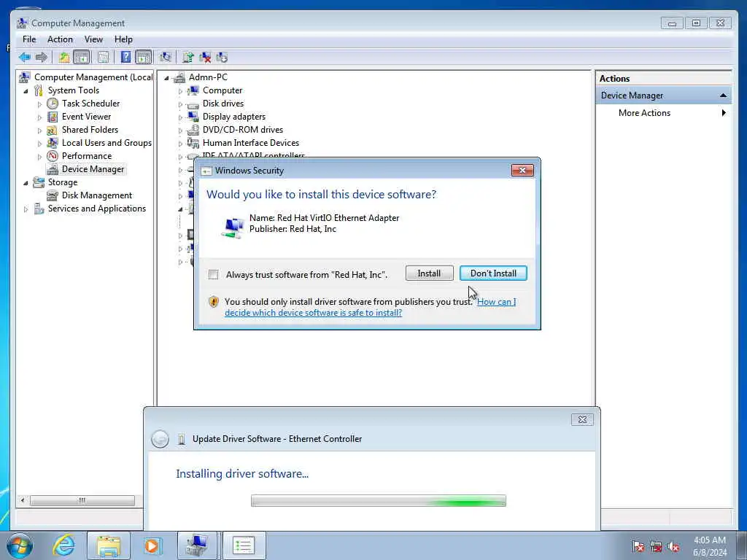Click the Don't Install button
This screenshot has width=747, height=560.
tap(493, 273)
